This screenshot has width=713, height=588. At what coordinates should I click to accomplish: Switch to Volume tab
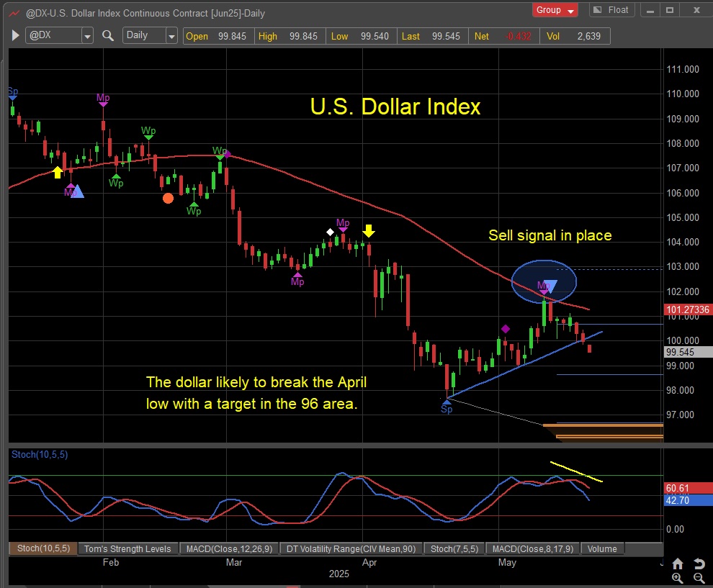click(602, 548)
